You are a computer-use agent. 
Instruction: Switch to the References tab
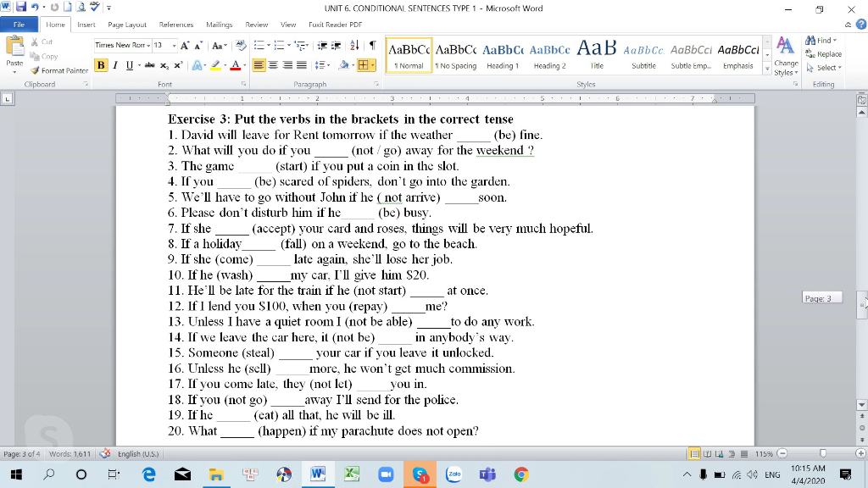point(176,25)
